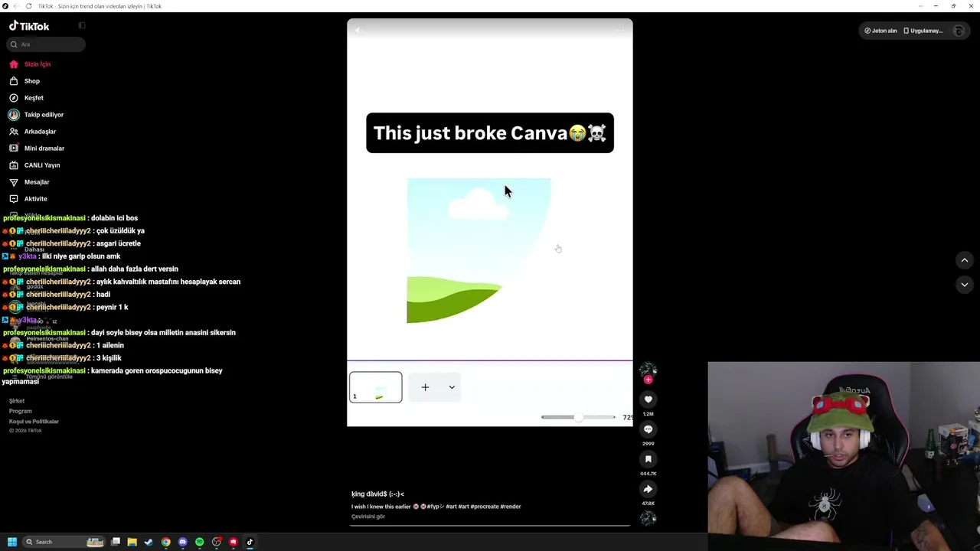Screen dimensions: 980x551
Task: Open the Windows Start menu
Action: tap(12, 542)
